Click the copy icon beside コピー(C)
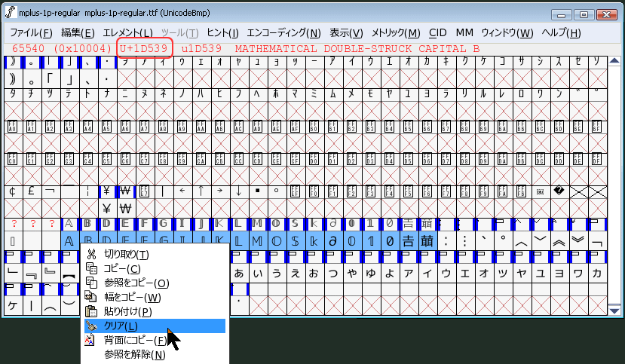This screenshot has width=625, height=364. [91, 268]
